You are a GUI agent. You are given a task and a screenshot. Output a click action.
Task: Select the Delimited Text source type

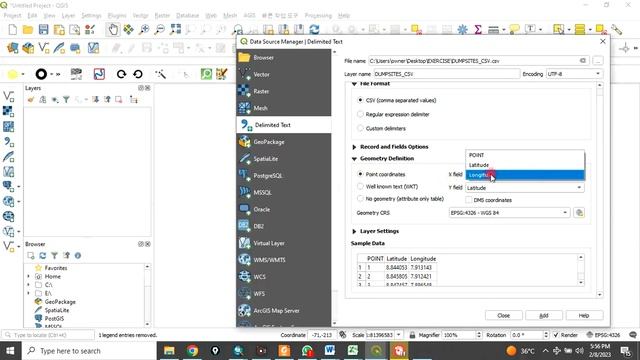click(x=284, y=125)
